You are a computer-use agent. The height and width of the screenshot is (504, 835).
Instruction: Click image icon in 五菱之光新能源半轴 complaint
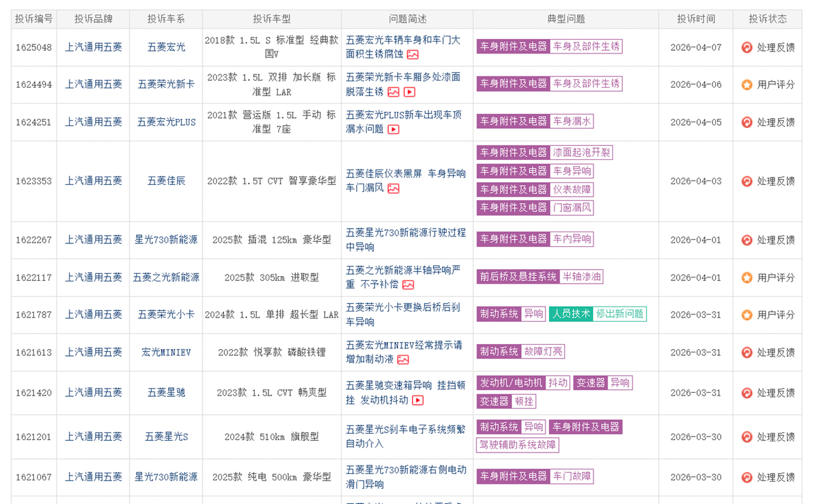pyautogui.click(x=408, y=285)
